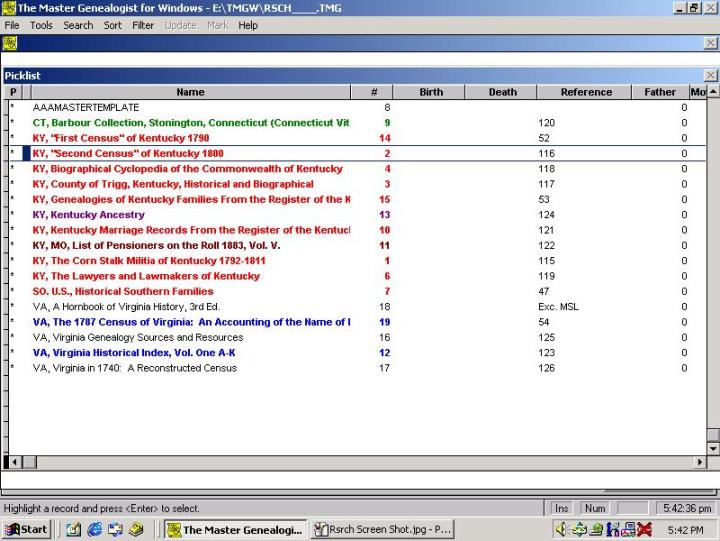Image resolution: width=720 pixels, height=541 pixels.
Task: Open the File menu
Action: pyautogui.click(x=11, y=25)
